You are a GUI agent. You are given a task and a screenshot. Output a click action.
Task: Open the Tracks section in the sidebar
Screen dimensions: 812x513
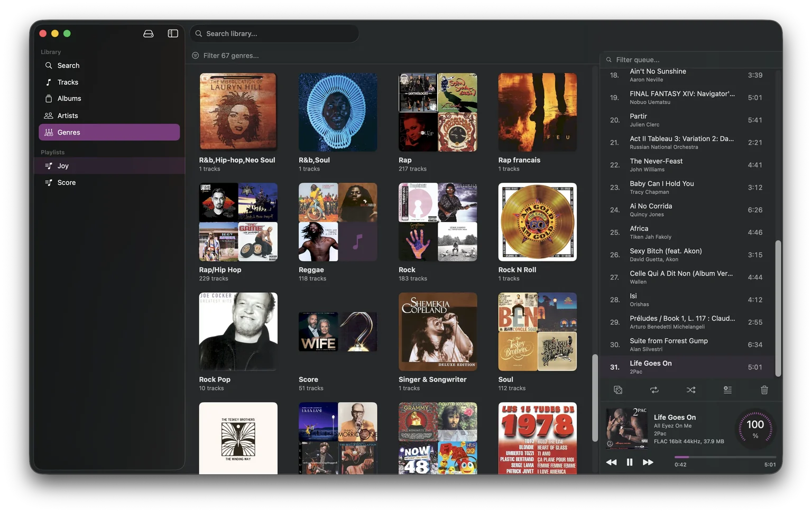(x=68, y=82)
